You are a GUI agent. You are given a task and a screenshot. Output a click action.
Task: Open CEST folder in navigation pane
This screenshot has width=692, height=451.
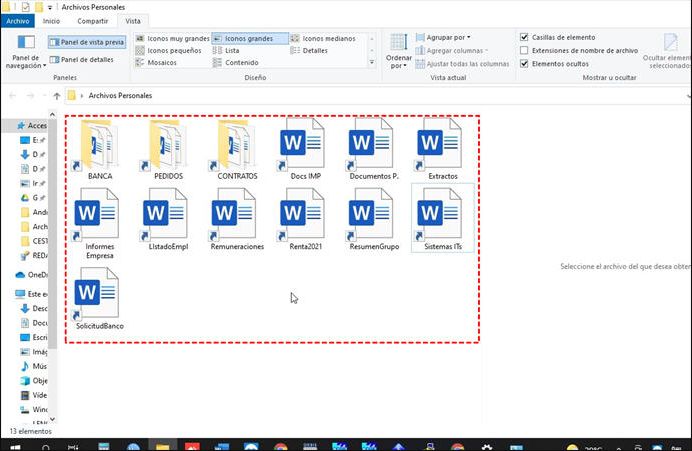34,241
